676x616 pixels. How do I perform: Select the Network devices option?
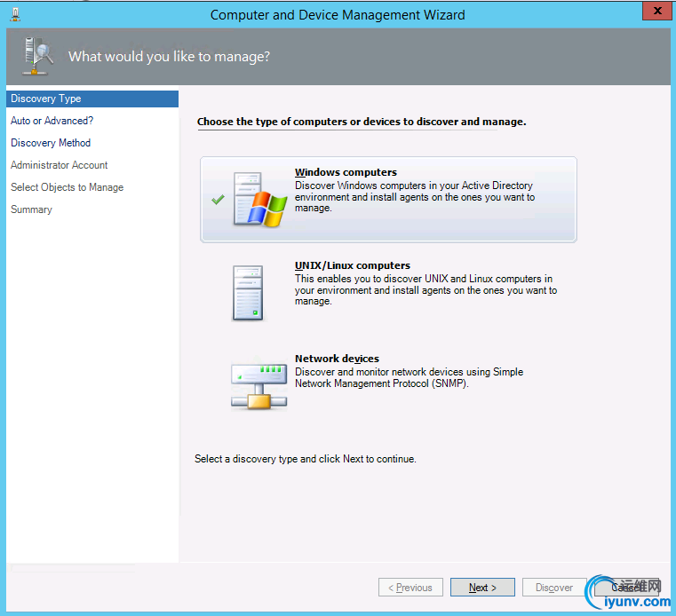coord(388,384)
